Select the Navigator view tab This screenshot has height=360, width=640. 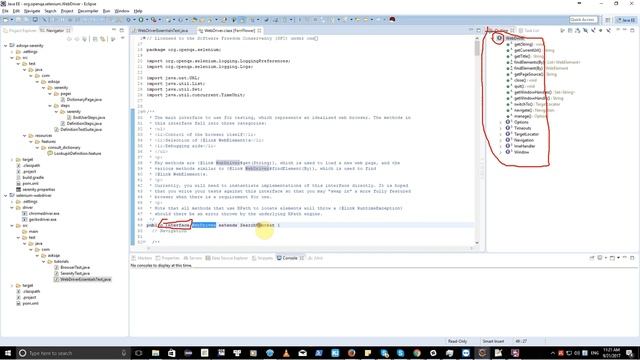pos(55,31)
